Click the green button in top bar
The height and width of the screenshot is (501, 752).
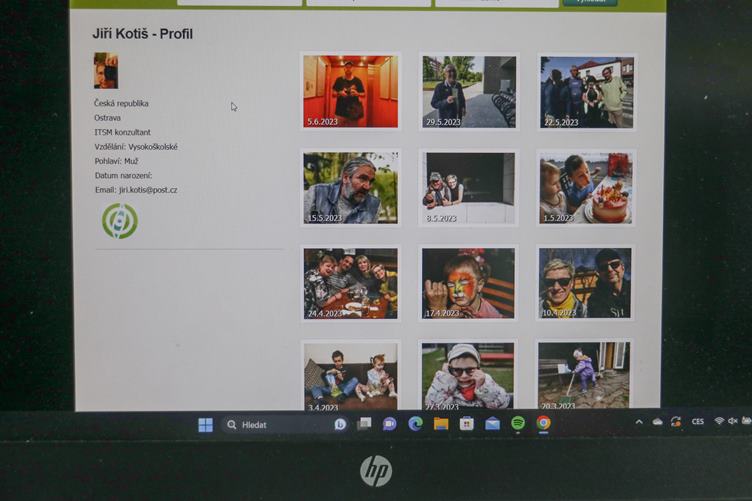coord(590,2)
